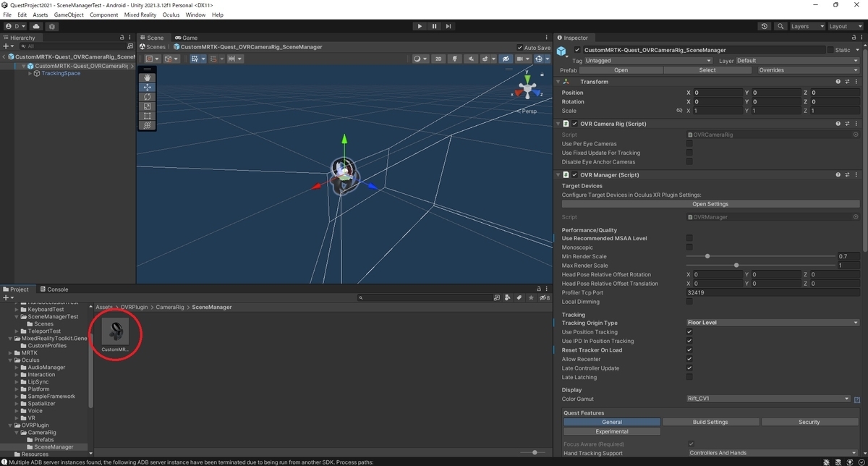This screenshot has width=868, height=466.
Task: Open the Layout dropdown in toolbar
Action: pos(845,26)
